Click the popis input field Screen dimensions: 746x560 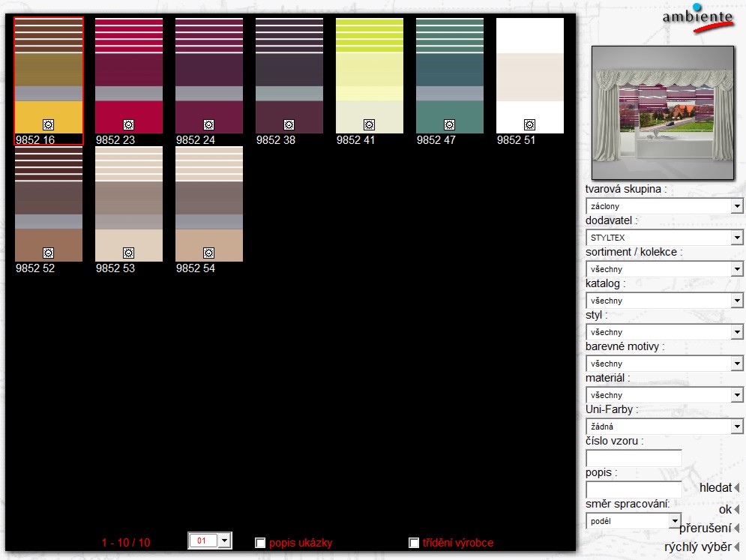[x=634, y=490]
